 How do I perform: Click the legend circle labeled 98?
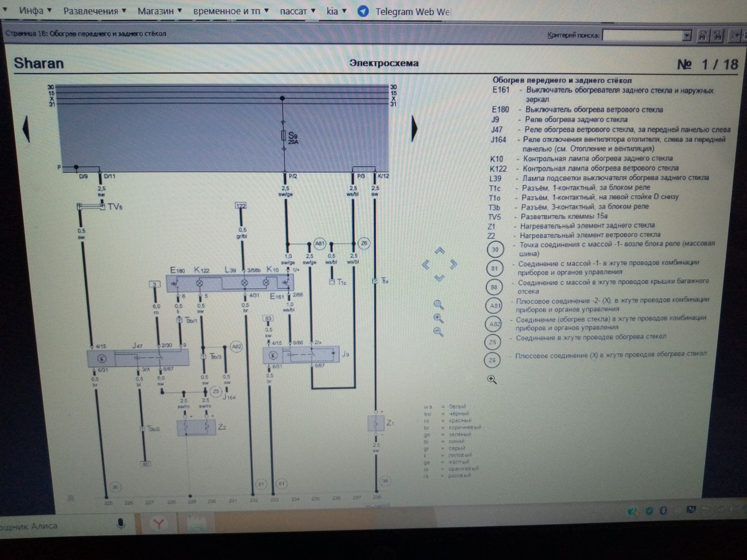494,287
